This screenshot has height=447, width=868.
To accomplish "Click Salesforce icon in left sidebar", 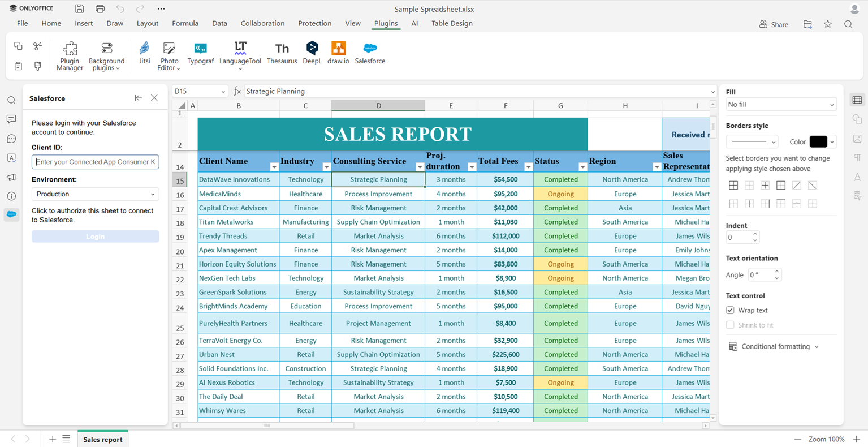I will [x=11, y=214].
